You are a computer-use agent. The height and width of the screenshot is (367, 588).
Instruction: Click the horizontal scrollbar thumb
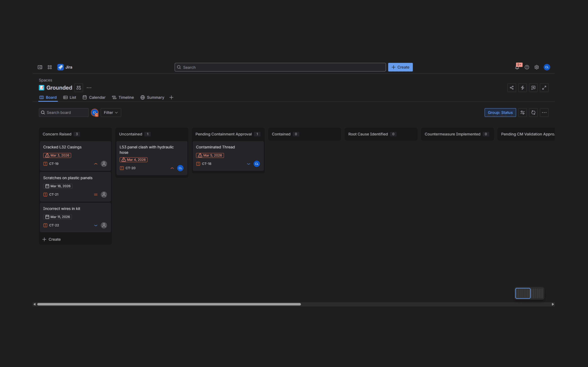[169, 304]
